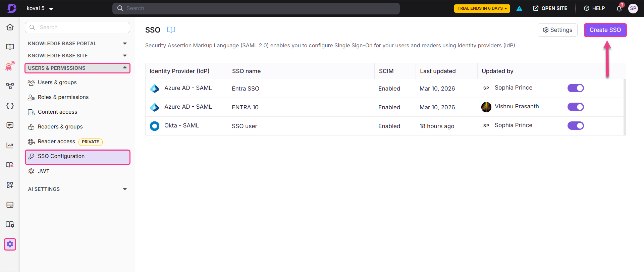
Task: Click the book with sparkle icon in left rail
Action: [10, 165]
